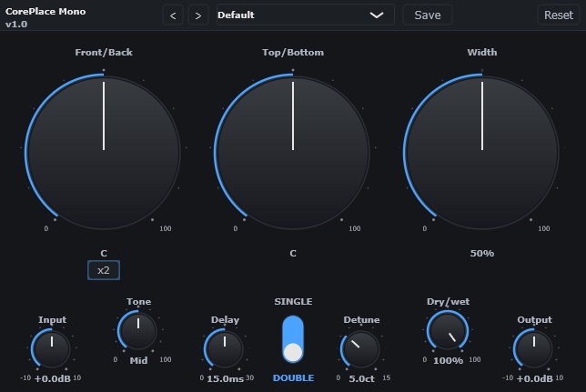Viewport: 586px width, 392px height.
Task: Select the DOUBLE mode label
Action: pyautogui.click(x=293, y=377)
